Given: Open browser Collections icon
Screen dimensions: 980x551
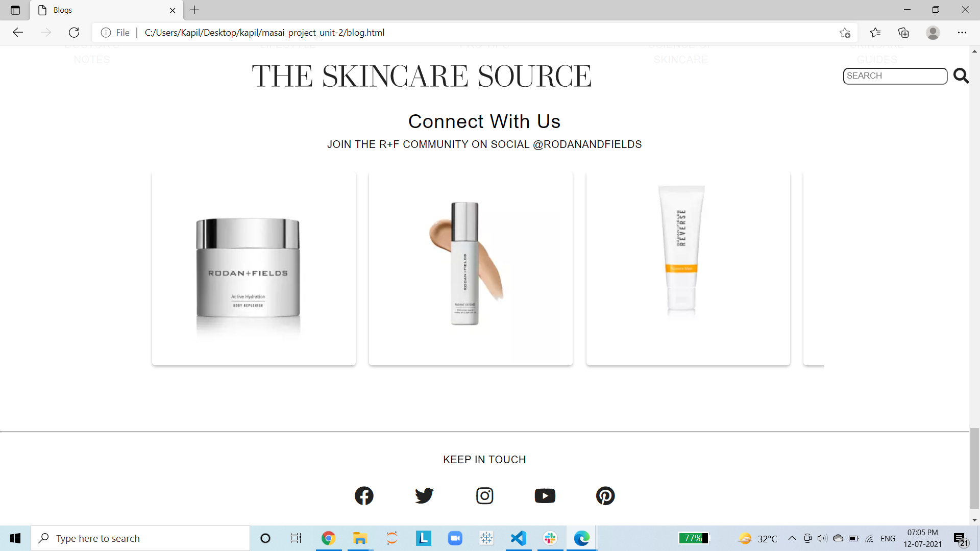Looking at the screenshot, I should (x=903, y=33).
